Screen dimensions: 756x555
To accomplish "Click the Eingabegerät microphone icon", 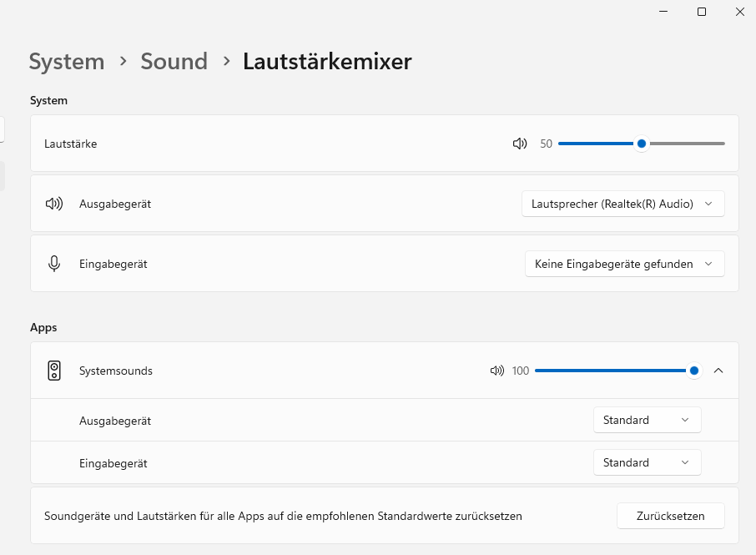I will pyautogui.click(x=54, y=264).
